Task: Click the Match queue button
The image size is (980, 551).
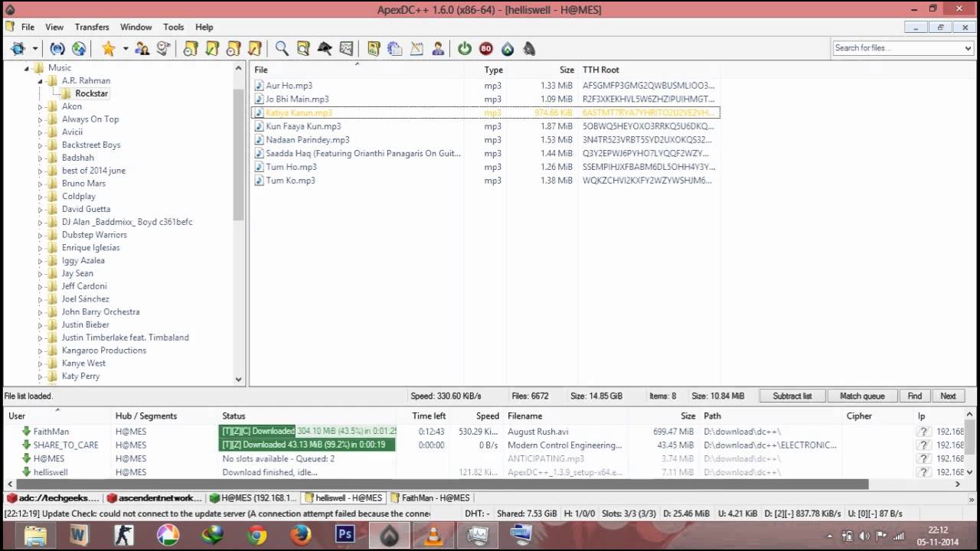Action: coord(862,396)
